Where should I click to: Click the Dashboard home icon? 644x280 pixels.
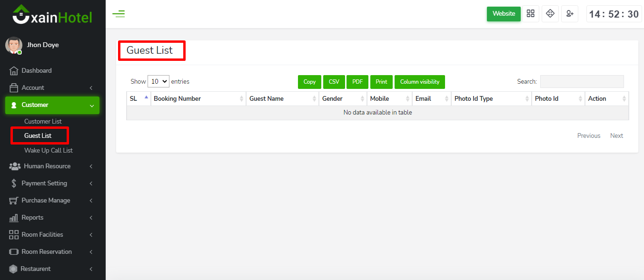pos(14,71)
